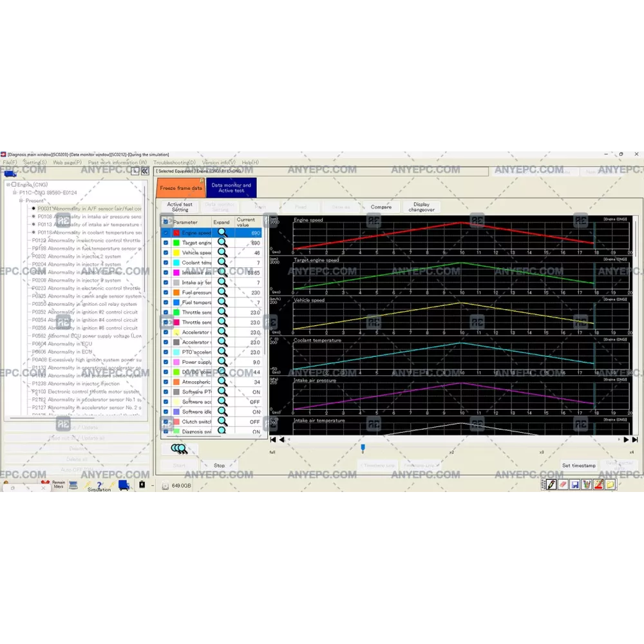Toggle the select-all checkbox in Parameter header
This screenshot has height=644, width=644.
(166, 222)
